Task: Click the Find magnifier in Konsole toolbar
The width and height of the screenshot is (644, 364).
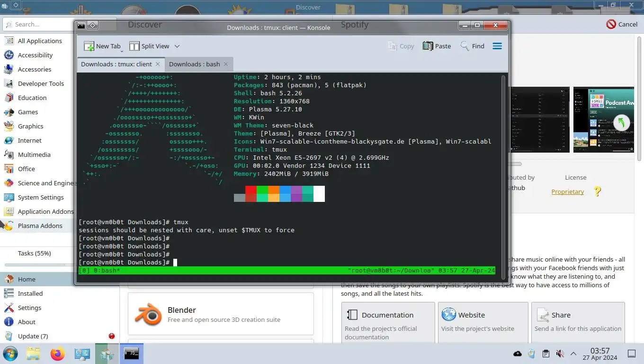Action: (465, 46)
